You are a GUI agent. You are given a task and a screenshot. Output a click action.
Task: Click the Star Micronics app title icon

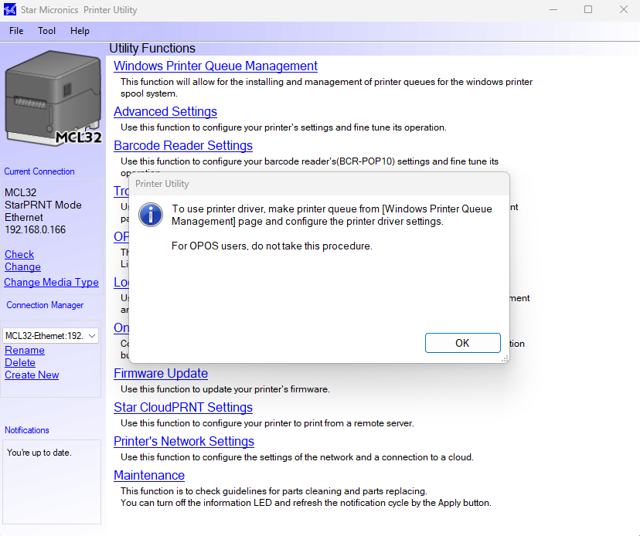coord(10,10)
